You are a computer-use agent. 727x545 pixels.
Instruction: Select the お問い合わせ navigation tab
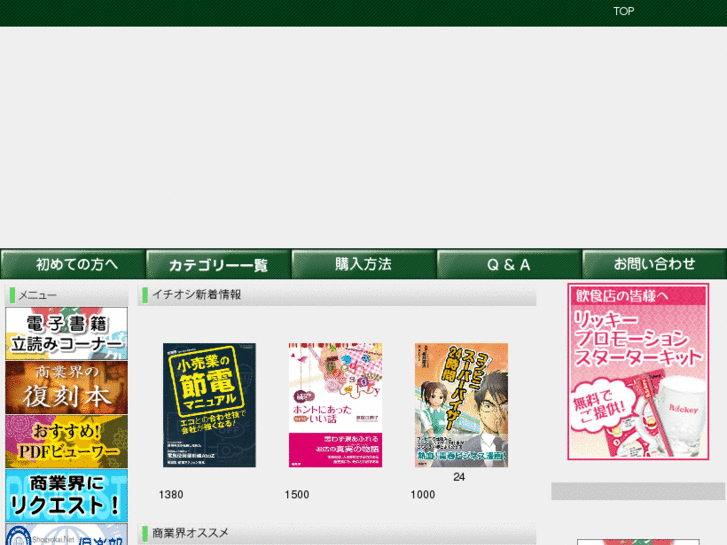[x=654, y=264]
